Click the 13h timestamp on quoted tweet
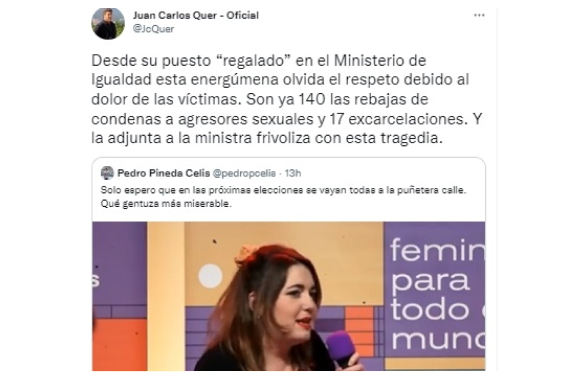The width and height of the screenshot is (588, 379). click(x=293, y=174)
